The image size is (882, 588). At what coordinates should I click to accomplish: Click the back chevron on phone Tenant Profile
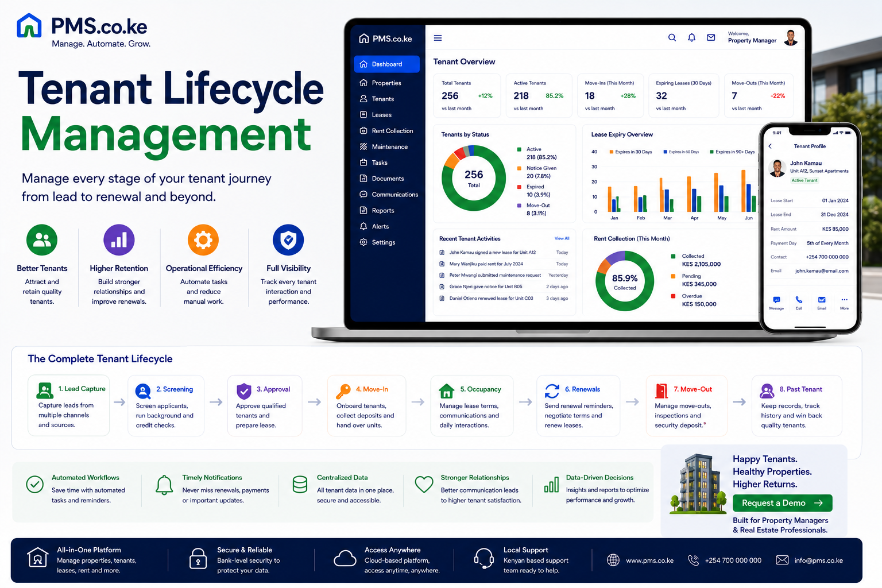[x=770, y=146]
